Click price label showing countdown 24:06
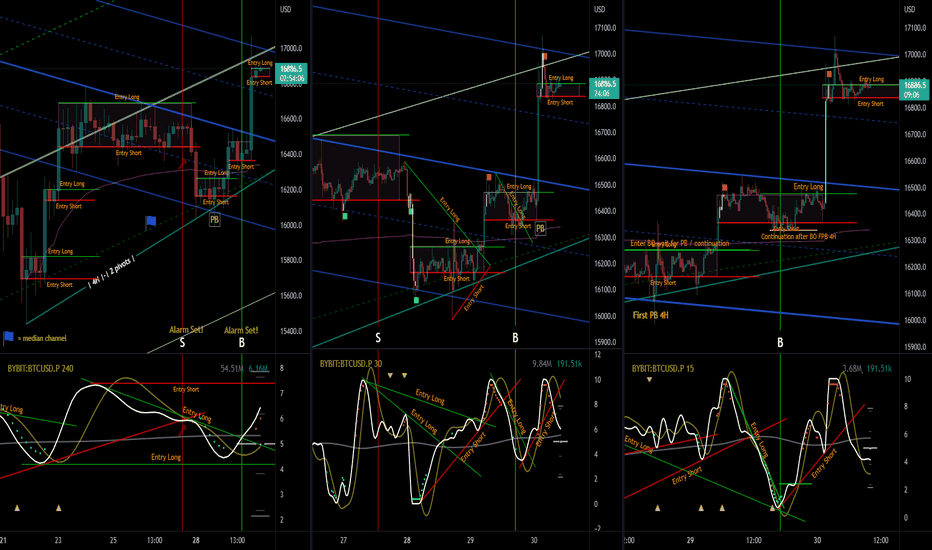This screenshot has height=550, width=932. [x=604, y=88]
